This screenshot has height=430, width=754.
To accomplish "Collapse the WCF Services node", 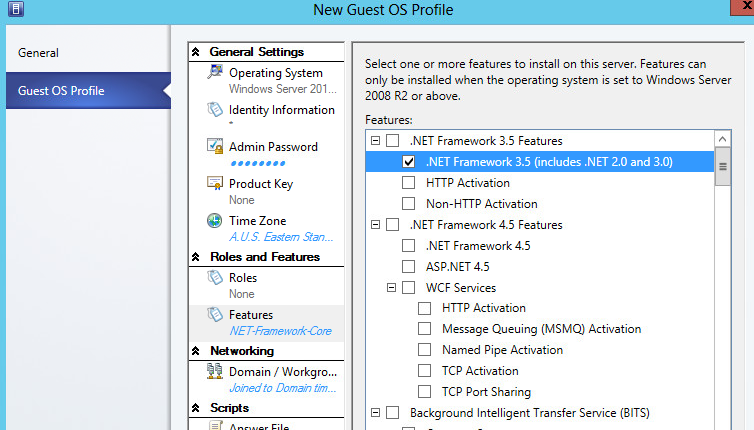I will pyautogui.click(x=391, y=288).
